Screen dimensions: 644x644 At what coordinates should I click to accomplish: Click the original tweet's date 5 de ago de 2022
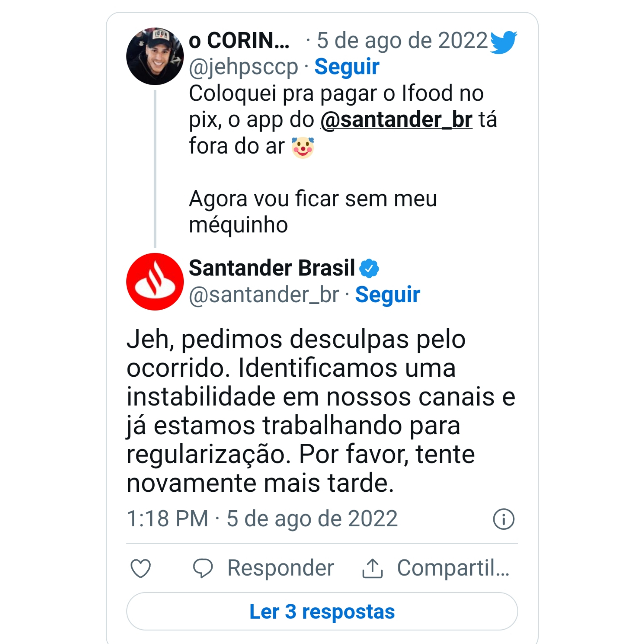tap(402, 40)
